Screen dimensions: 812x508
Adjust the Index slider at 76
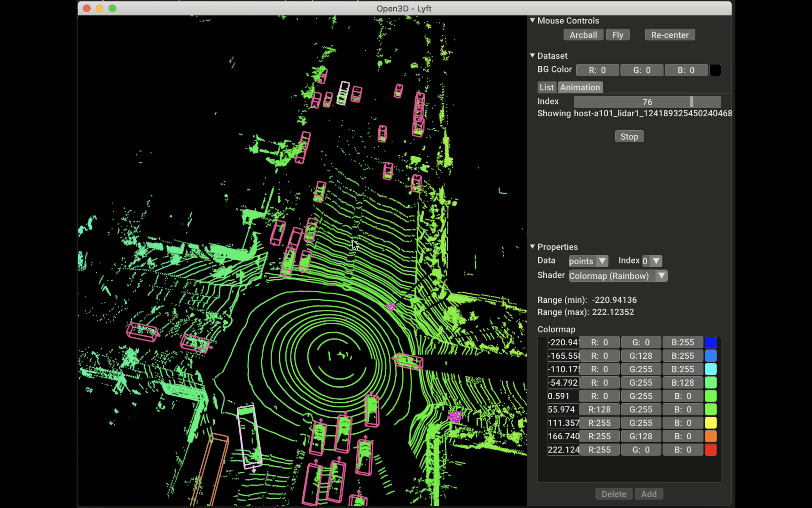[x=647, y=102]
